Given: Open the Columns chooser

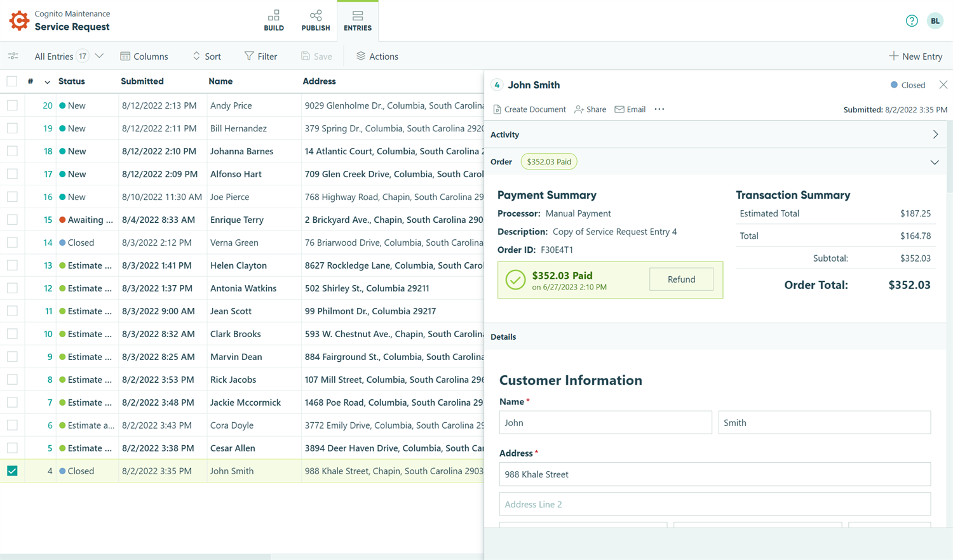Looking at the screenshot, I should coord(144,57).
